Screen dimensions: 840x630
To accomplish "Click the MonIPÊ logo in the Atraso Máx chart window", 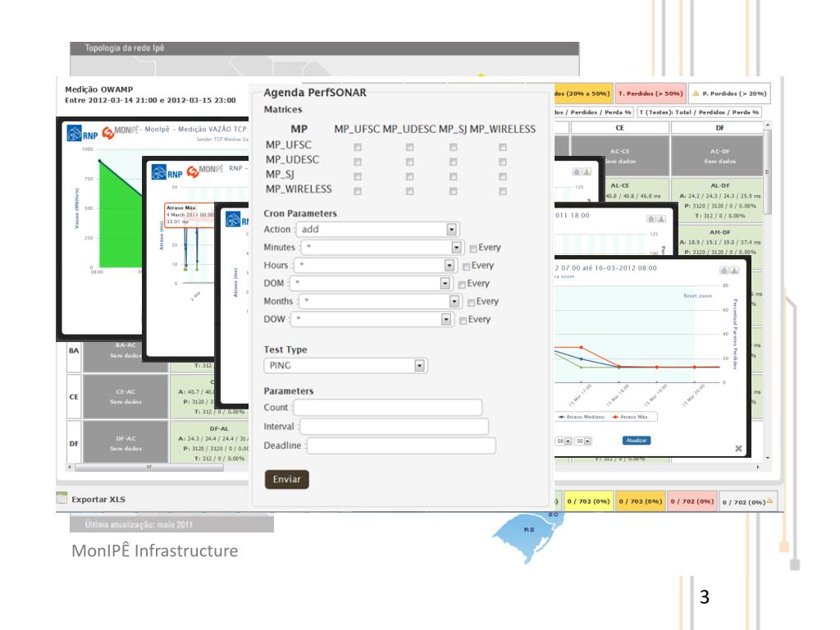I will click(x=205, y=171).
